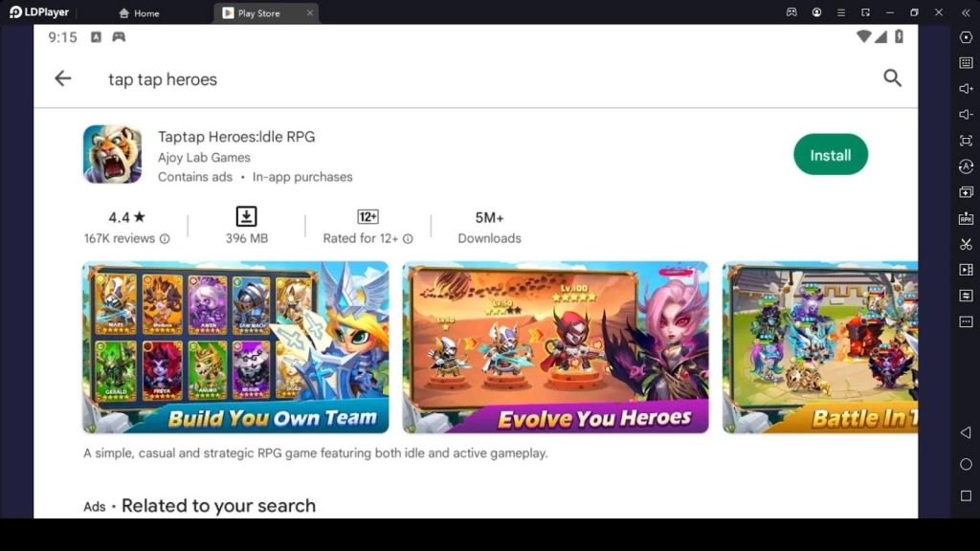Click the add multi-instance sidebar icon
The height and width of the screenshot is (551, 980).
966,192
